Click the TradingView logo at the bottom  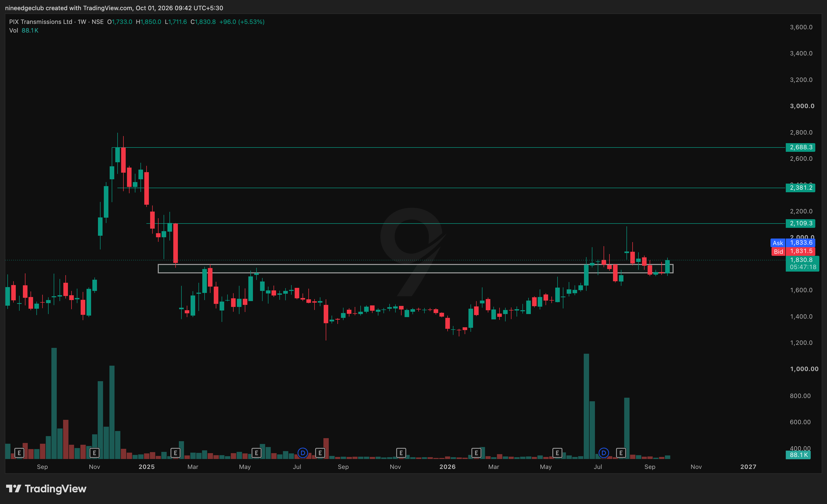click(46, 488)
